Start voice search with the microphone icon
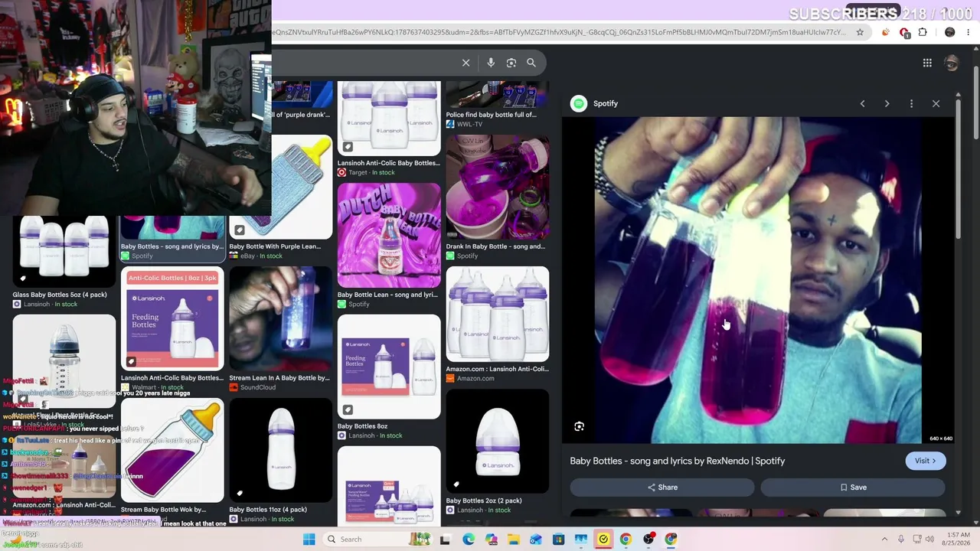Screen dimensions: 980x551 point(491,63)
